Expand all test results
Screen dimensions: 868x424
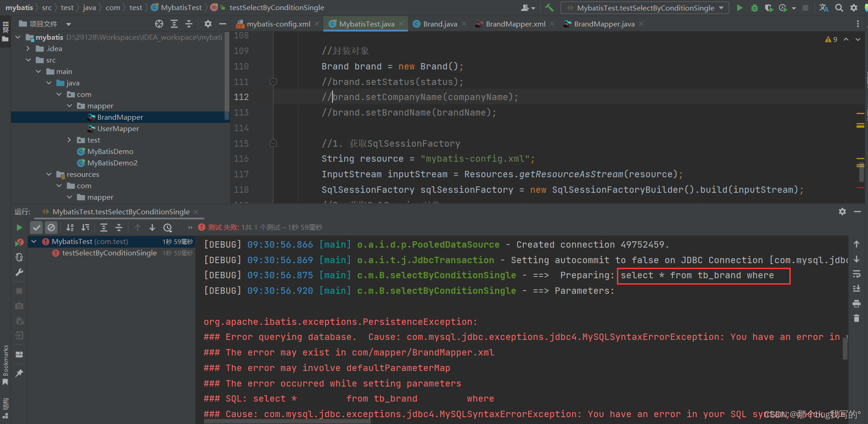point(104,228)
